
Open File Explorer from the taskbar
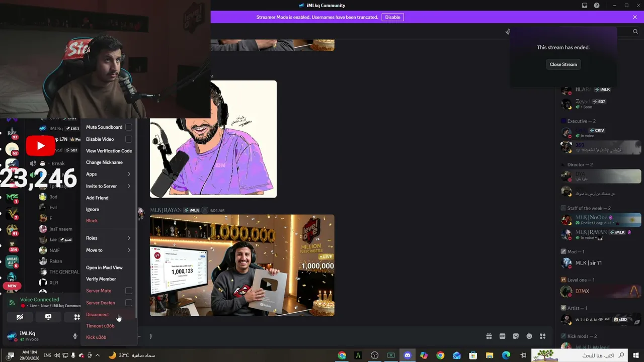pos(489,355)
